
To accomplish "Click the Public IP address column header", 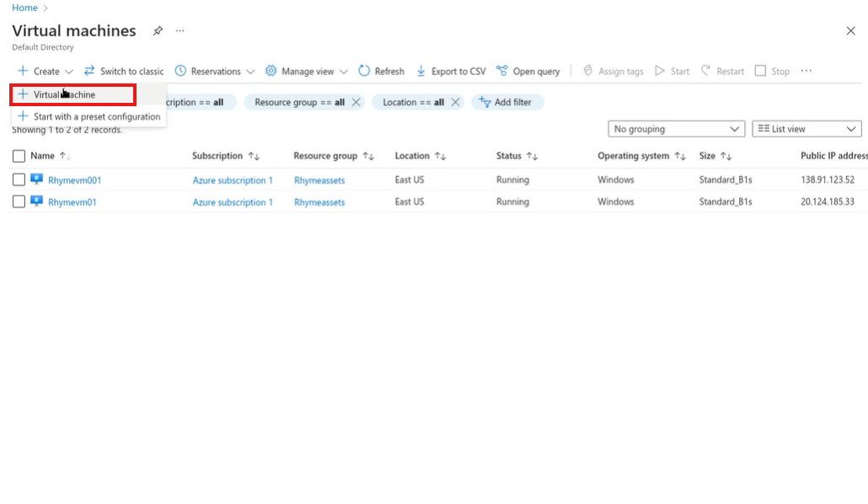I will pyautogui.click(x=833, y=156).
